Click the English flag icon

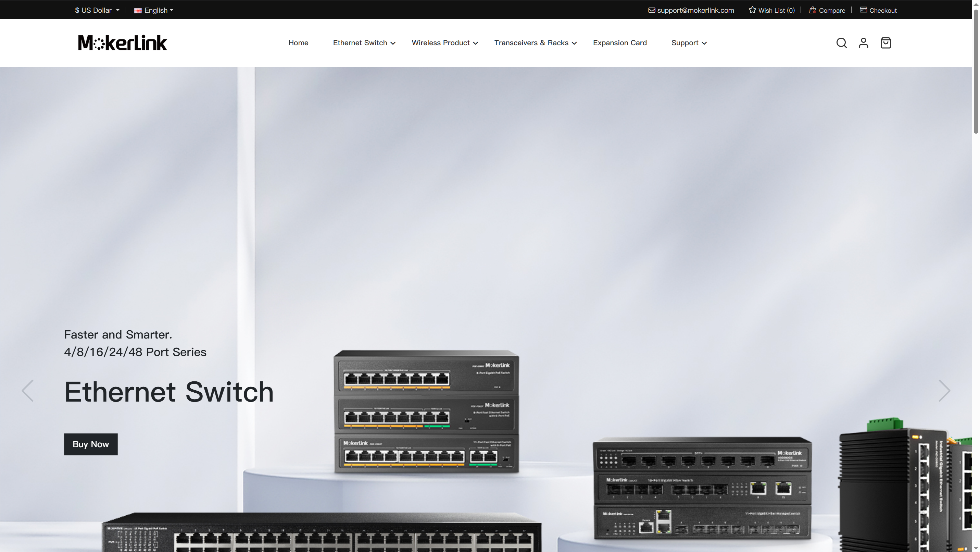[x=138, y=11]
